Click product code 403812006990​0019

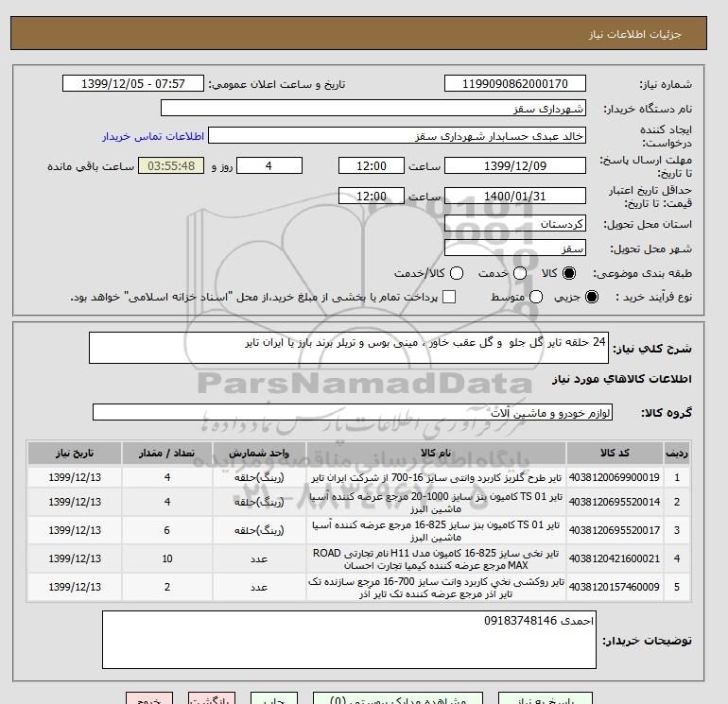coord(615,477)
